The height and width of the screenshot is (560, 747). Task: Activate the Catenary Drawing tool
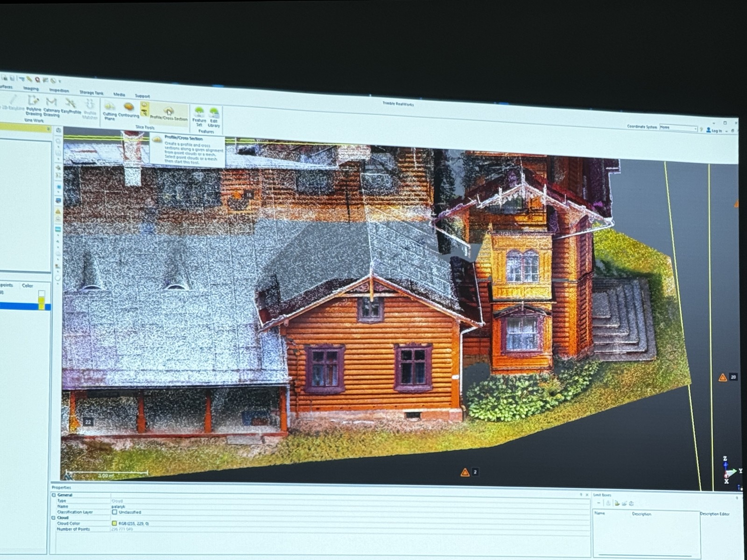click(x=51, y=106)
